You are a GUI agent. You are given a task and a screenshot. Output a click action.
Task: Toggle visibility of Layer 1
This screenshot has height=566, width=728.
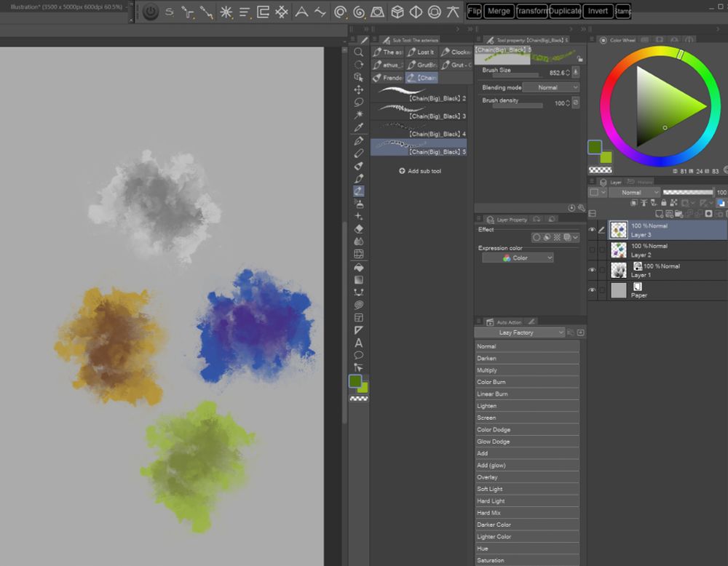pos(592,270)
